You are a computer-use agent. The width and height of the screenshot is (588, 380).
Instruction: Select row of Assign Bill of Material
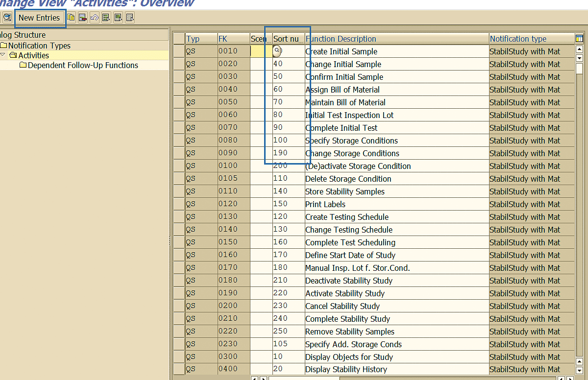[x=179, y=90]
